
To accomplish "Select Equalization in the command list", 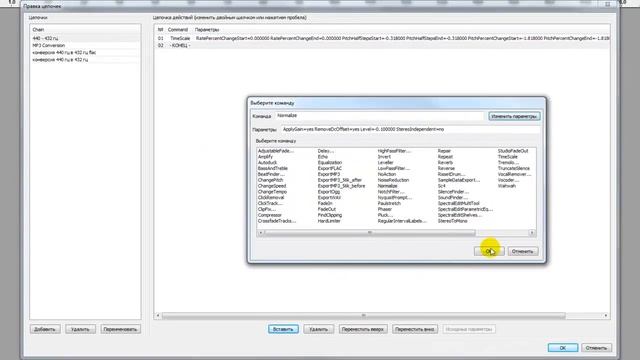I will (330, 162).
